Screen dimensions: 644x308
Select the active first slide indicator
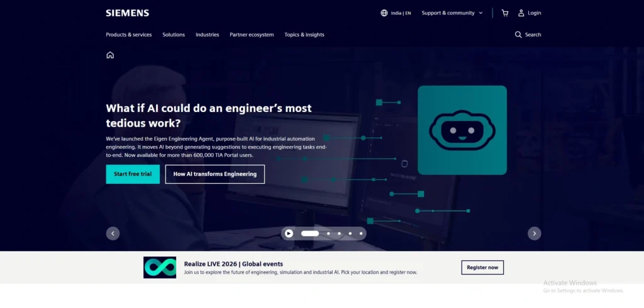(310, 234)
